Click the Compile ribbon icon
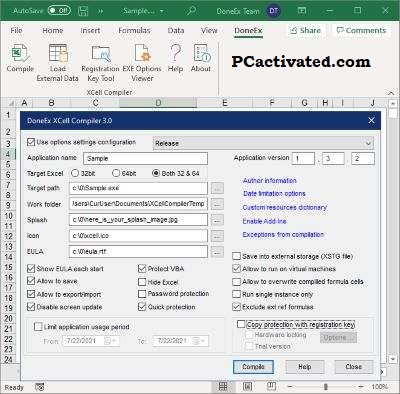Viewport: 400px width, 394px height. [x=20, y=58]
